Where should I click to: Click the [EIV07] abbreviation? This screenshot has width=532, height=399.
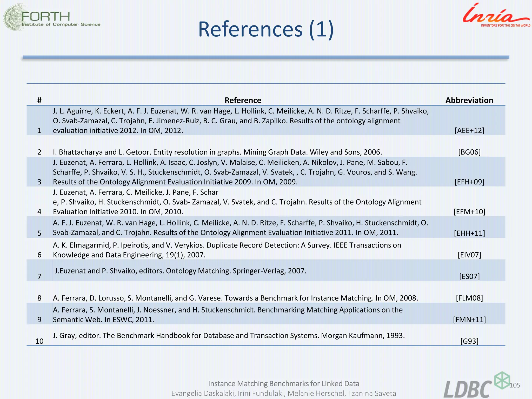[x=469, y=255]
